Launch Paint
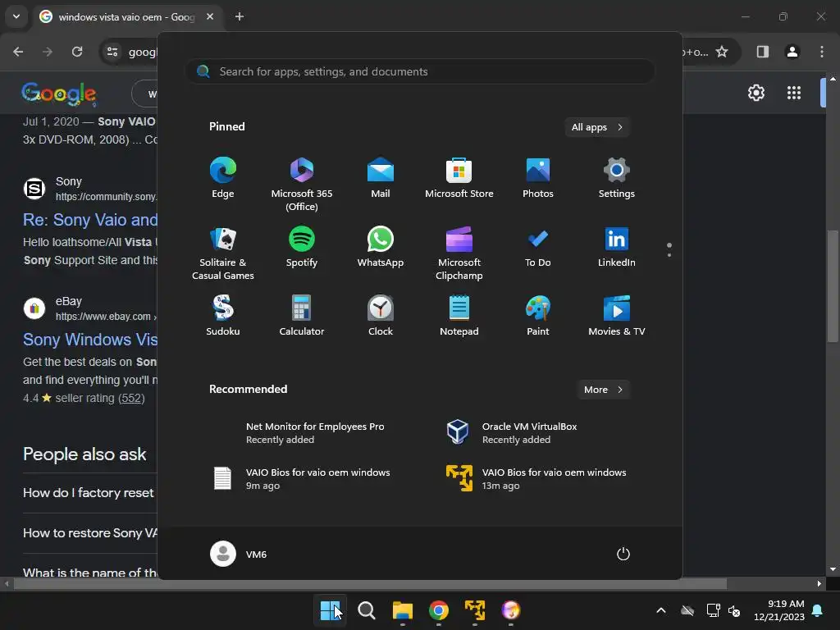 538,316
